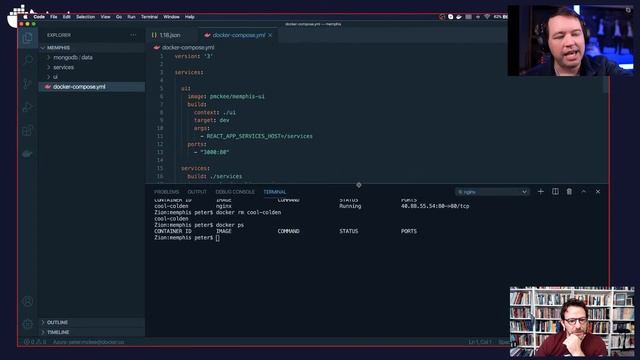Open the Window menu
This screenshot has width=640, height=360.
[171, 17]
